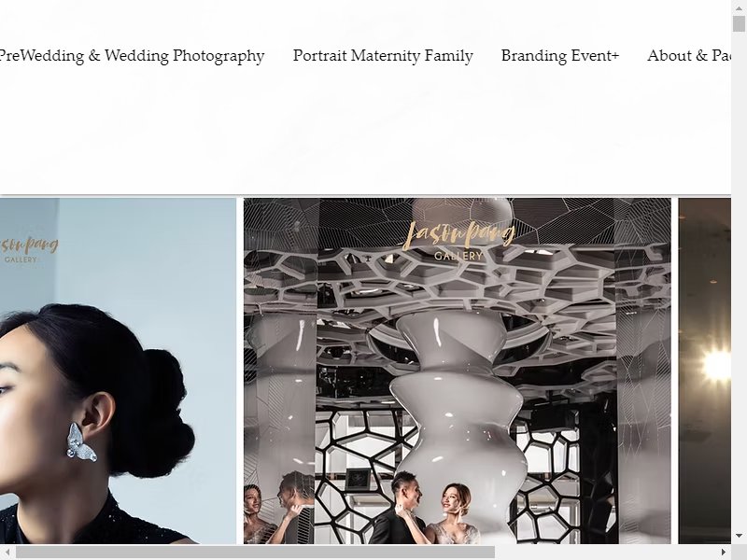Image resolution: width=747 pixels, height=560 pixels.
Task: Select Branding Event+ navigation item
Action: [x=559, y=56]
